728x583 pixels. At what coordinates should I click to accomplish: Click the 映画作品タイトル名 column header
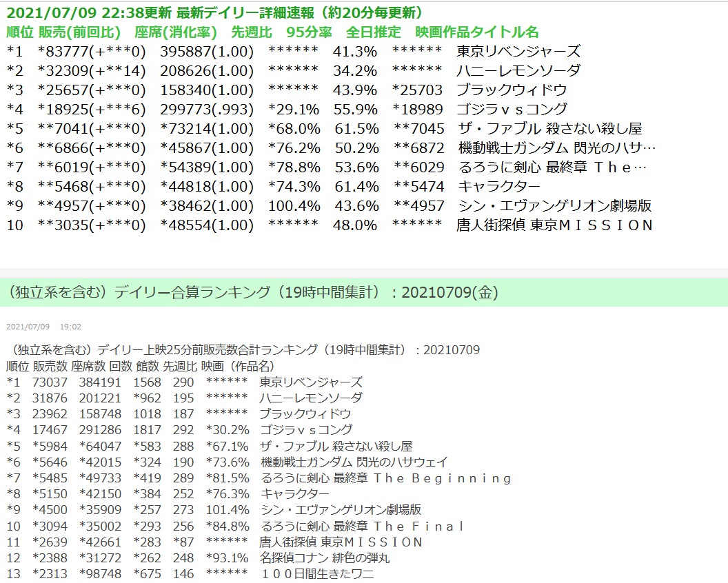(x=477, y=32)
